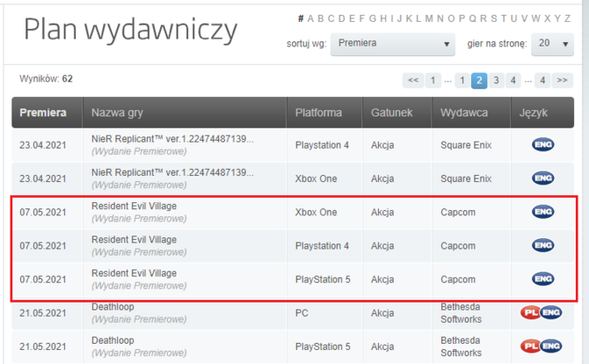Sort by the Gatunek column header
This screenshot has width=589, height=364.
click(x=392, y=113)
